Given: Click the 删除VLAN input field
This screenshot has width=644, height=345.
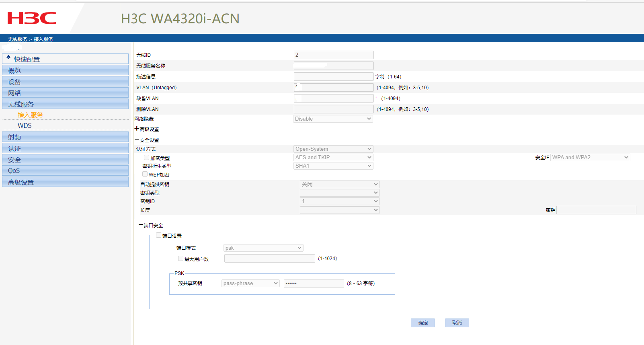Looking at the screenshot, I should click(x=334, y=109).
